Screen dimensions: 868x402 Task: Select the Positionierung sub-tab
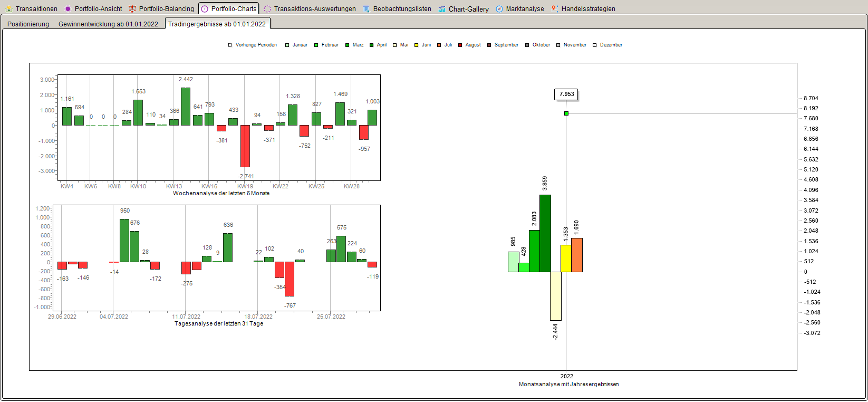(x=28, y=24)
